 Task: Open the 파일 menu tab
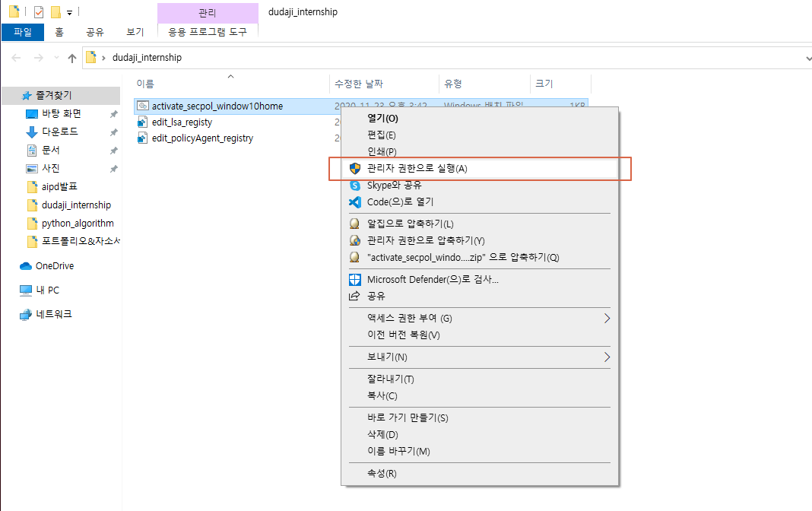tap(23, 32)
